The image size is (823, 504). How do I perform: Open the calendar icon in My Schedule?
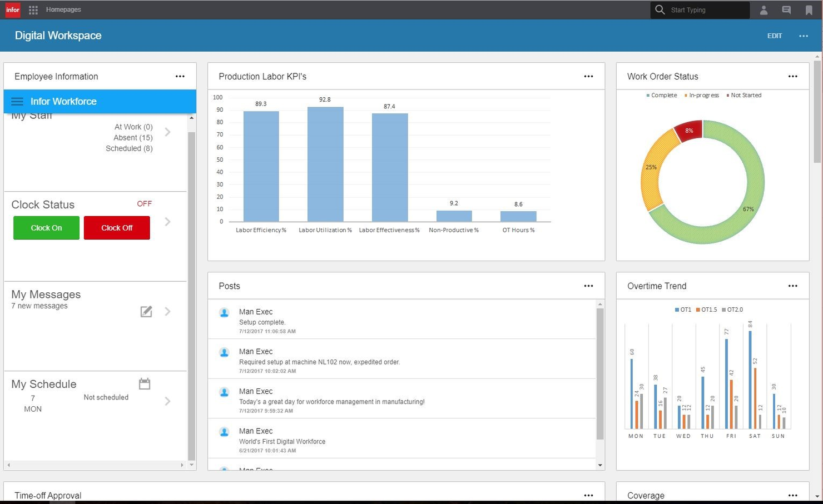pyautogui.click(x=144, y=383)
